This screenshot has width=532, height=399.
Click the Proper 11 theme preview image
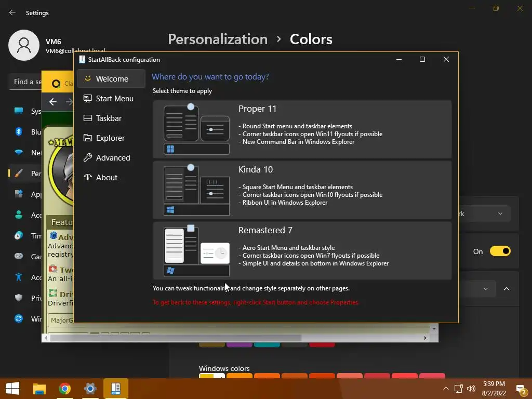(x=196, y=129)
